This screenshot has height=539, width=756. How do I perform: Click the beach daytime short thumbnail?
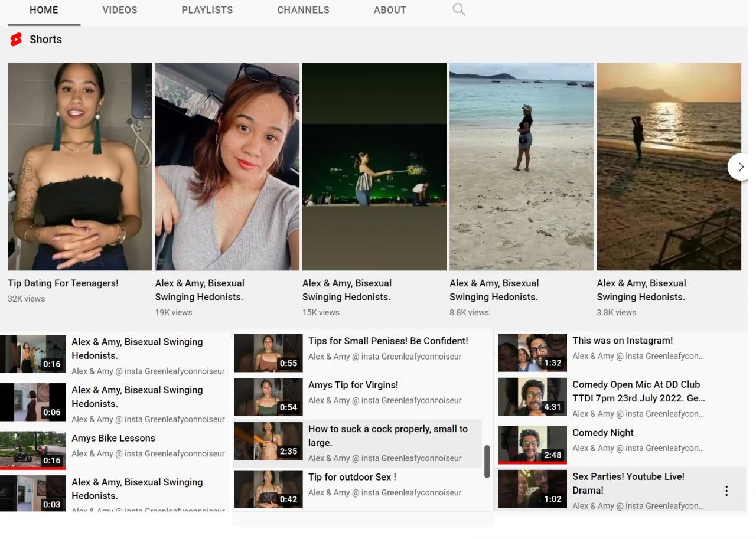(x=522, y=166)
